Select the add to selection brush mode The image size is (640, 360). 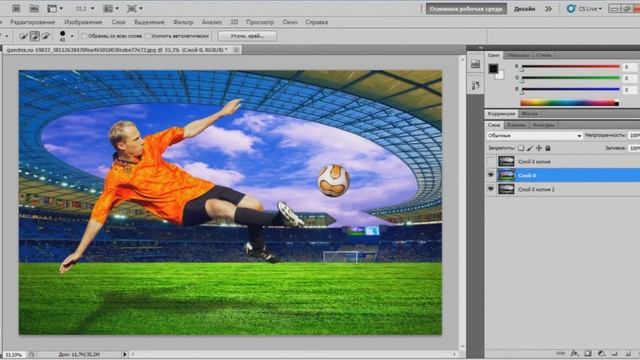(35, 36)
